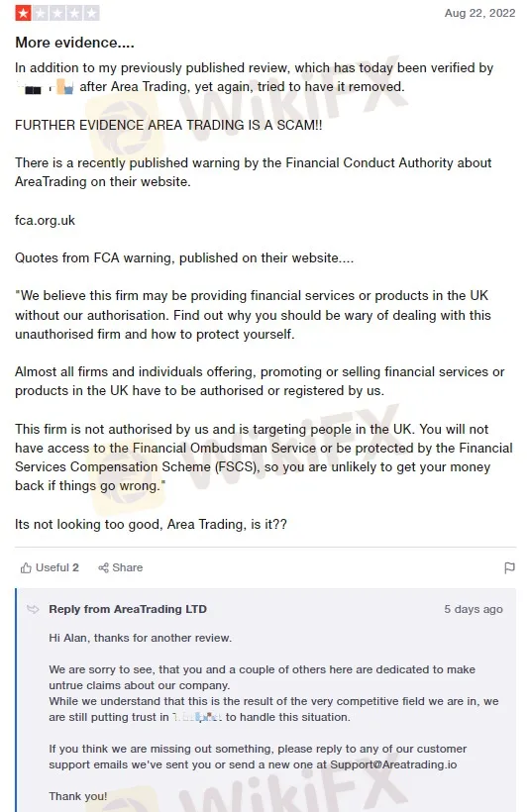Viewport: 529px width, 812px height.
Task: Click the FURTHER EVIDENCE AREA TRADING IS A SCAM line
Action: click(168, 125)
